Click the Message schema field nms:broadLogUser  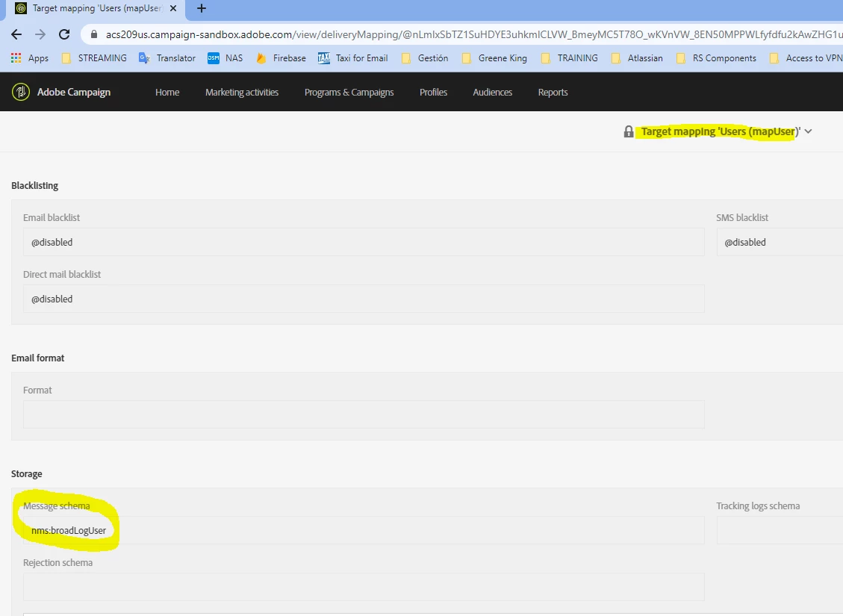click(364, 531)
